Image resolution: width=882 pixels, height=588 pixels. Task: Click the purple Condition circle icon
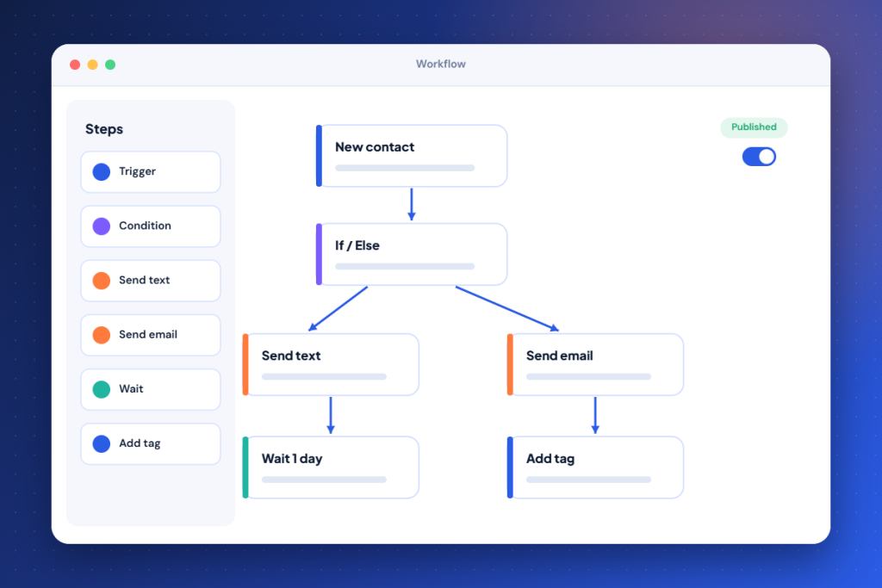pos(102,226)
